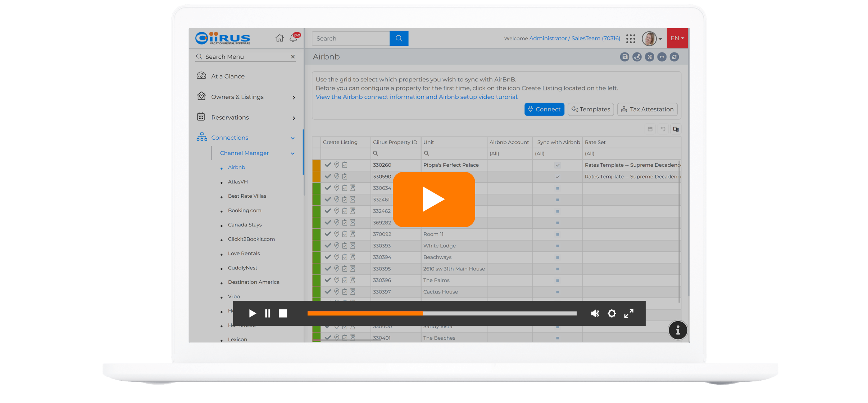868x403 pixels.
Task: Click the grid export icon above table
Action: point(676,129)
